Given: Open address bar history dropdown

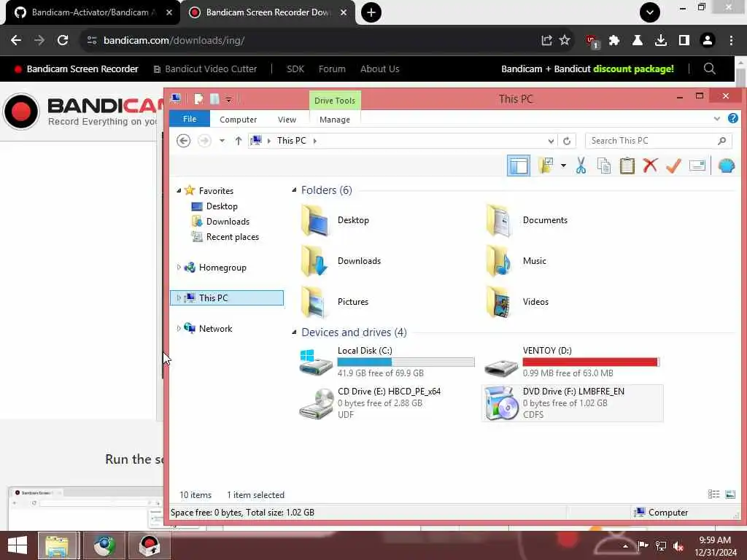Looking at the screenshot, I should pos(551,141).
